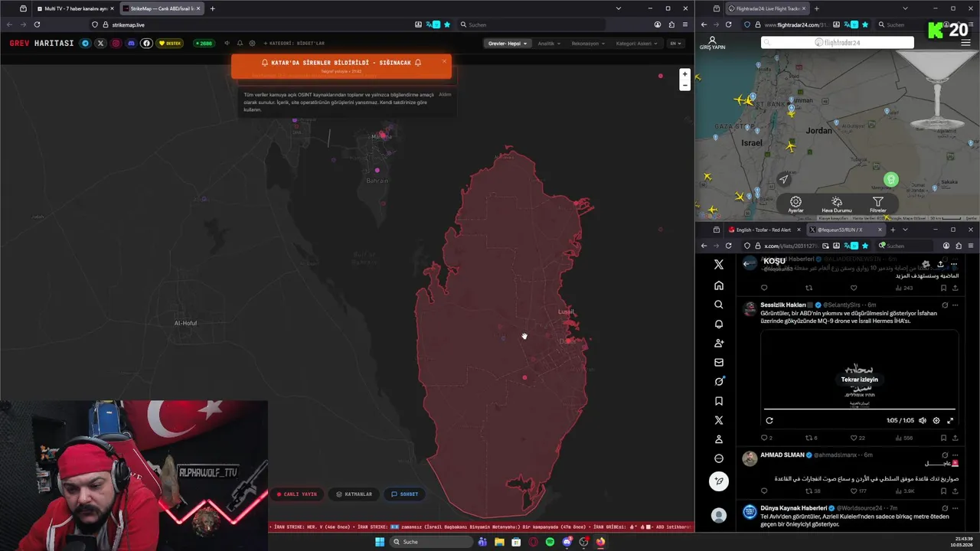Viewport: 980px width, 551px height.
Task: Click the green badge marker on Flightradar map
Action: tap(890, 180)
